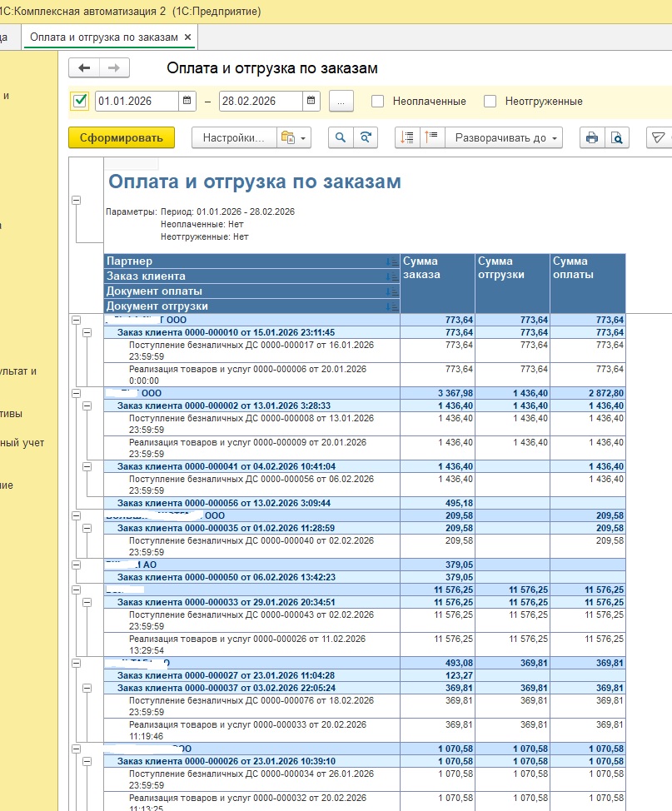Collapse Заказ клиента 0000-000010 group
Image resolution: width=672 pixels, height=811 pixels.
(x=87, y=333)
